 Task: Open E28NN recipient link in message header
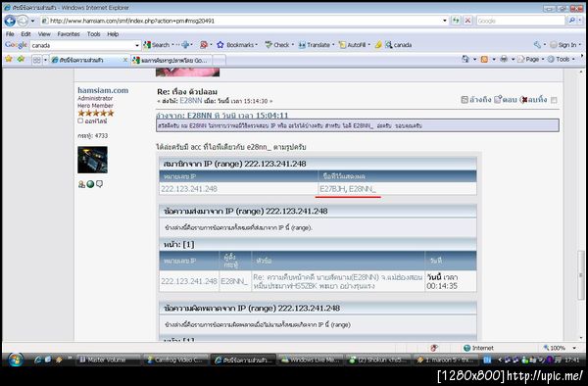[191, 101]
